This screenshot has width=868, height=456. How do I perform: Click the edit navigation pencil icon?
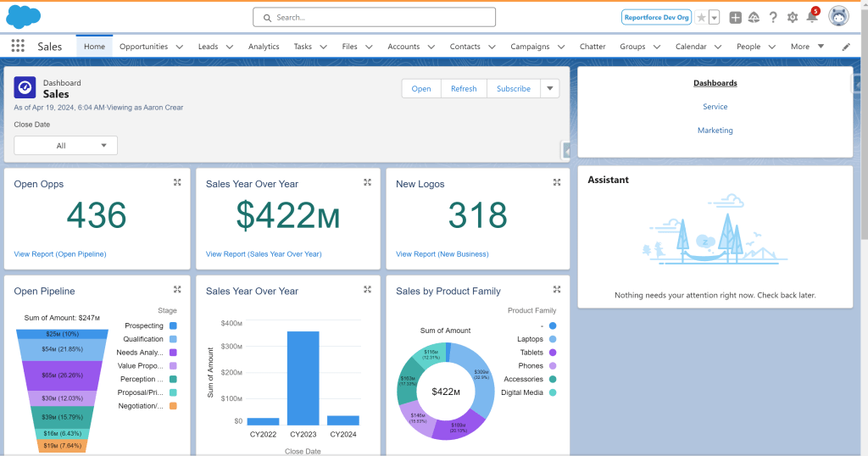pyautogui.click(x=846, y=47)
